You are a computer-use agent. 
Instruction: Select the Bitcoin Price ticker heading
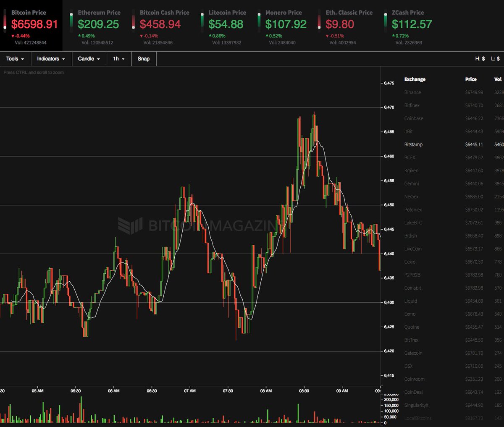[29, 13]
